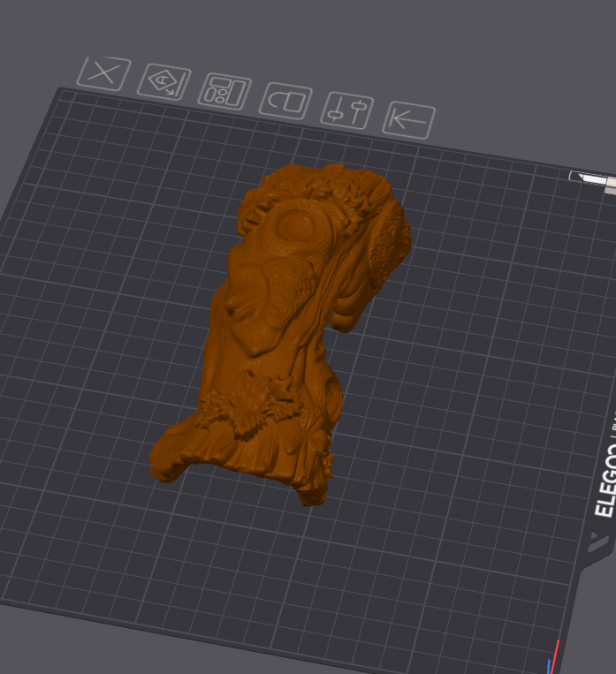Click the red axis line at plate origin
The image size is (616, 674).
557,654
